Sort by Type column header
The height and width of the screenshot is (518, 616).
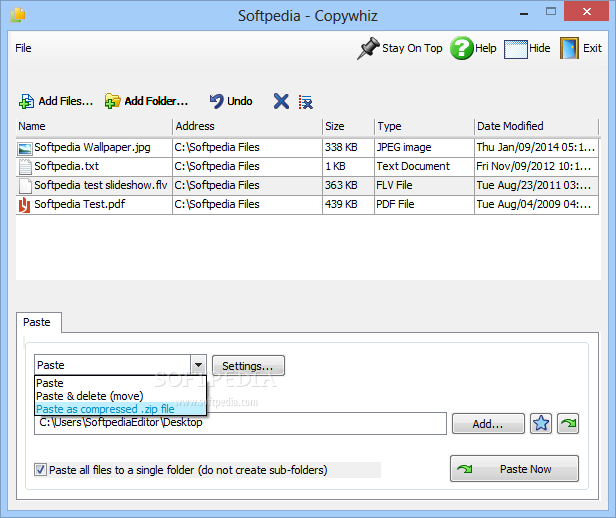[424, 126]
